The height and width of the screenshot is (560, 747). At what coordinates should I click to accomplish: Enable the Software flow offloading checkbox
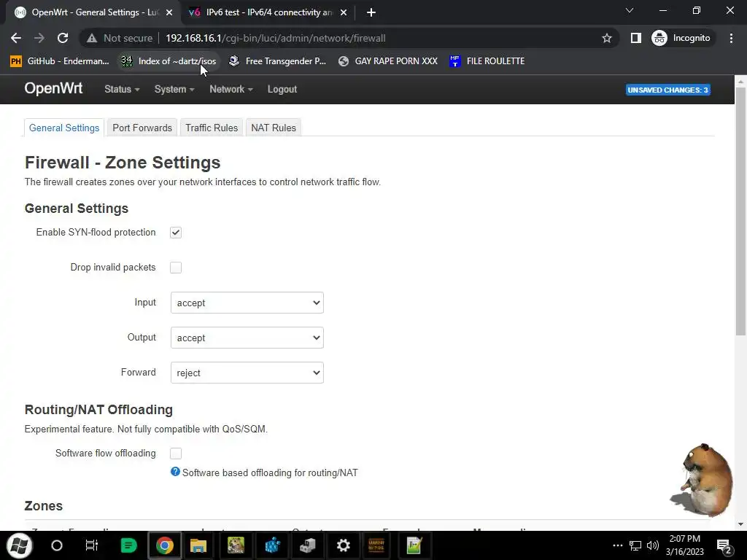coord(176,454)
